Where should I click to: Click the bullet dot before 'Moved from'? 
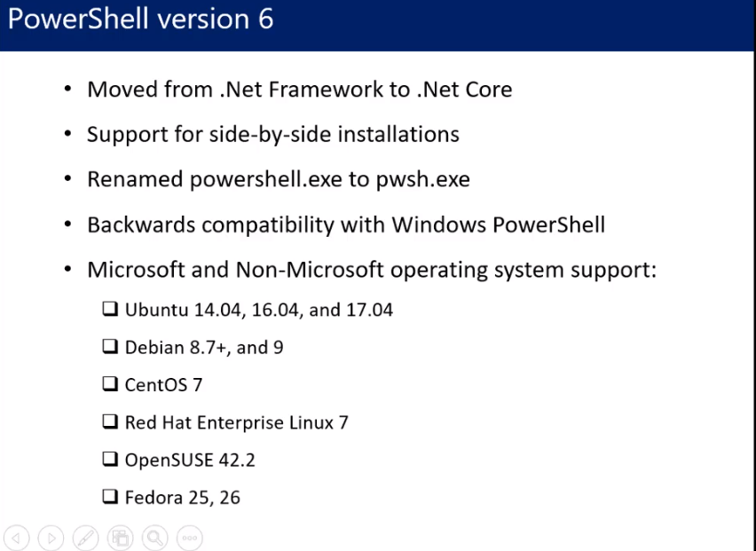[68, 90]
